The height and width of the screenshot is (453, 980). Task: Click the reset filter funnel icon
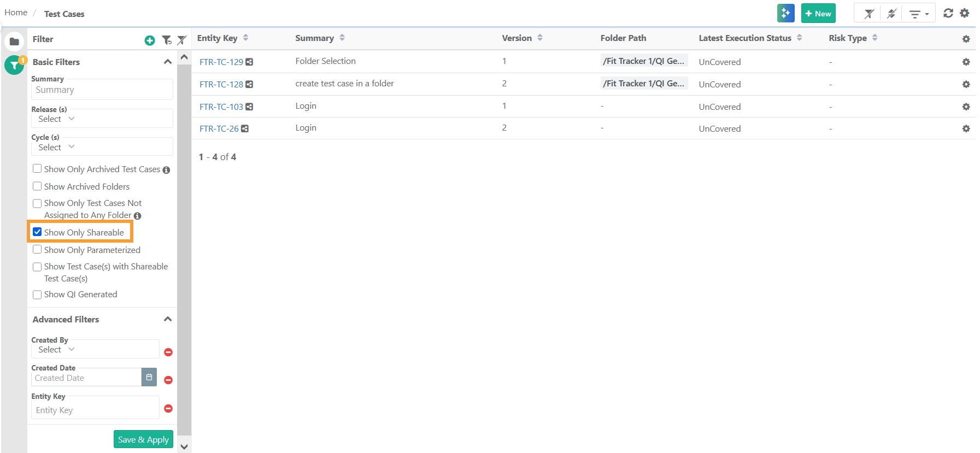click(166, 40)
